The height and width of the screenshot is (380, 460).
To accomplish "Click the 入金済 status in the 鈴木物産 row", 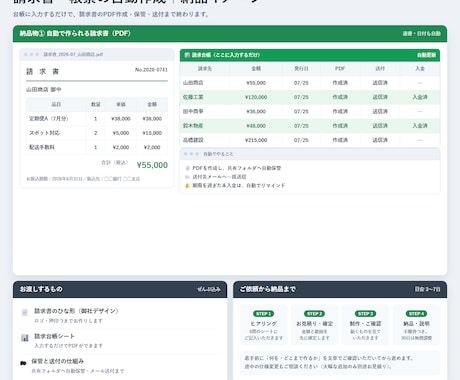I will [x=420, y=126].
